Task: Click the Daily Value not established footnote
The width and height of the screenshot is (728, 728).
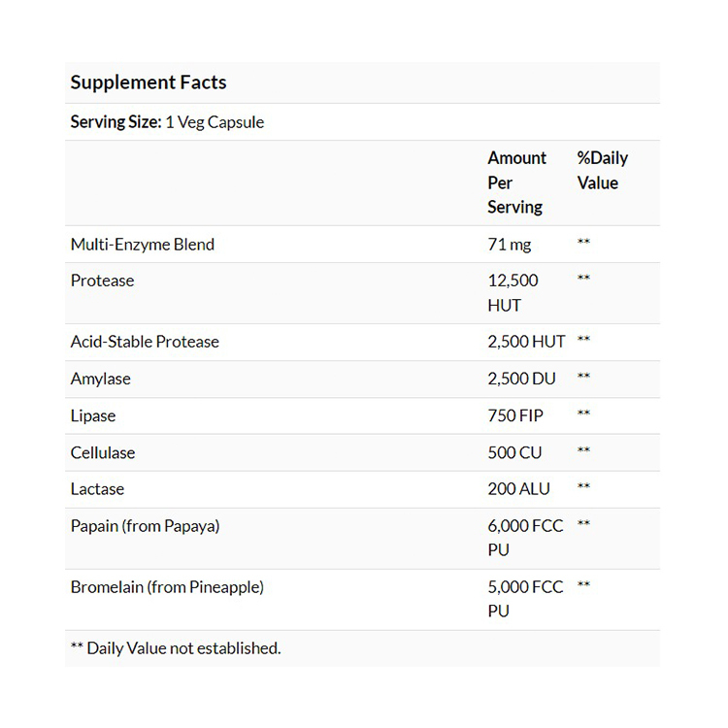Action: (176, 648)
